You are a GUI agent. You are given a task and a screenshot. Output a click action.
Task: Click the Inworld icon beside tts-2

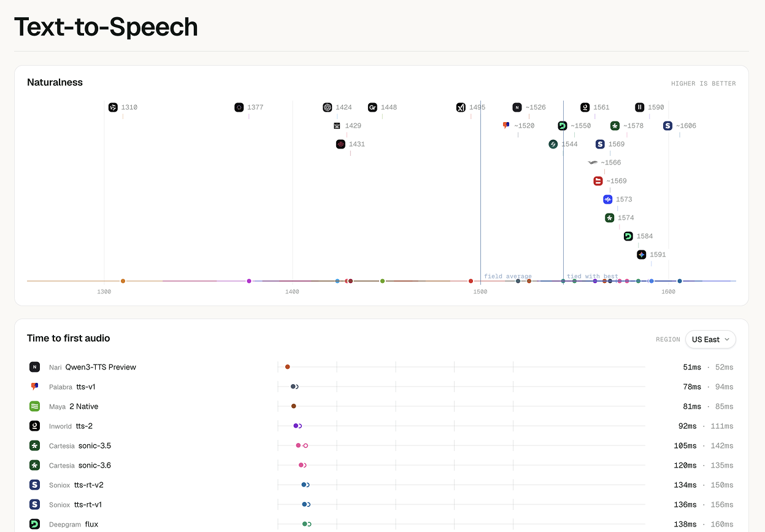tap(34, 426)
